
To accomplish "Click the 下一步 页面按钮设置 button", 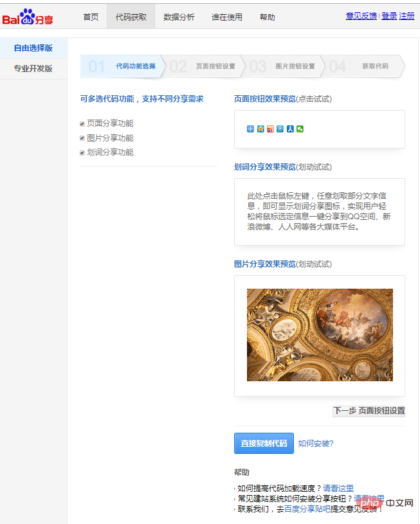I will point(369,411).
